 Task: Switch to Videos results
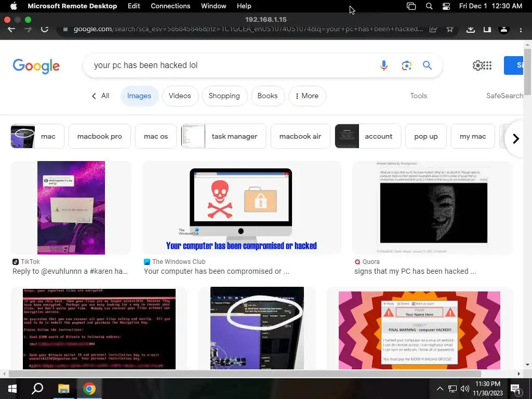point(180,96)
